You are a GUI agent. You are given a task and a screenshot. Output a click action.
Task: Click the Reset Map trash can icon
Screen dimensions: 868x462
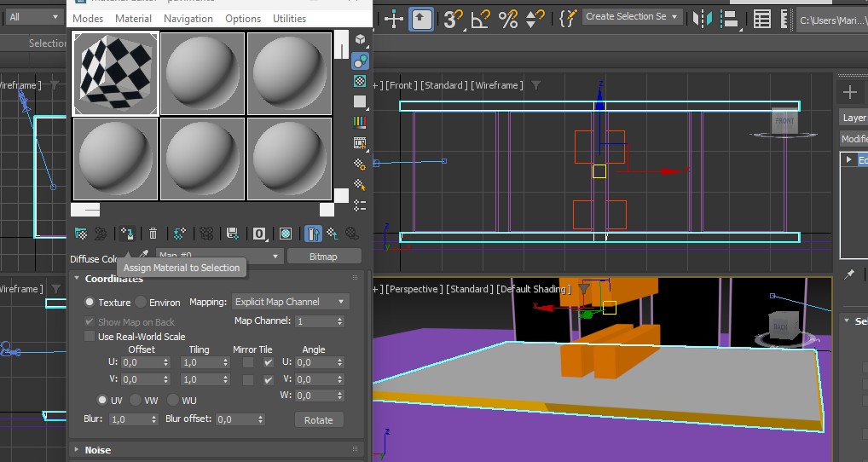(153, 234)
